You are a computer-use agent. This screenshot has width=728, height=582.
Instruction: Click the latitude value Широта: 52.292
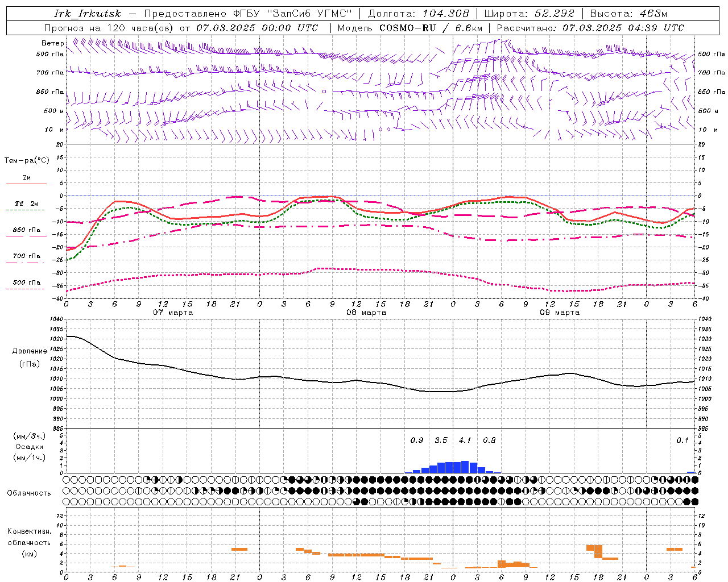click(x=530, y=14)
